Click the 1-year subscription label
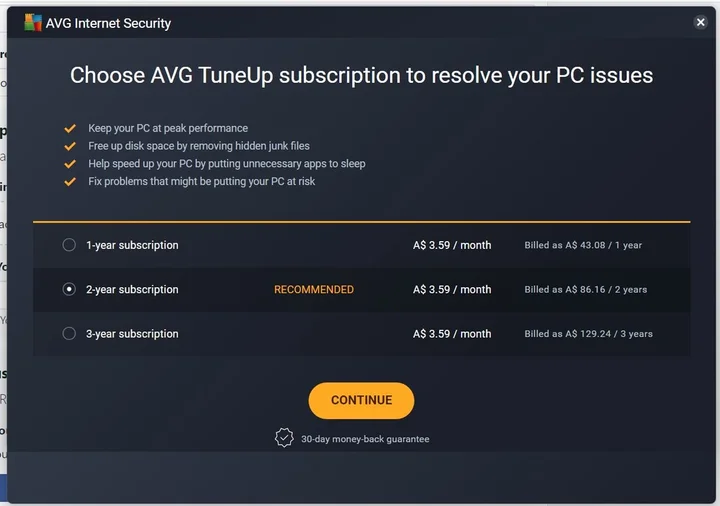 pos(132,245)
